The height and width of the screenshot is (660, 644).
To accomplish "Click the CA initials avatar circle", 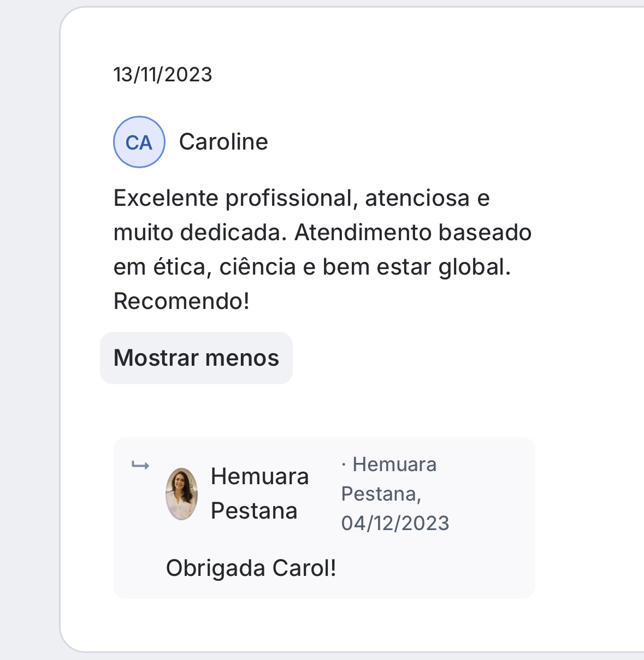I will (139, 142).
